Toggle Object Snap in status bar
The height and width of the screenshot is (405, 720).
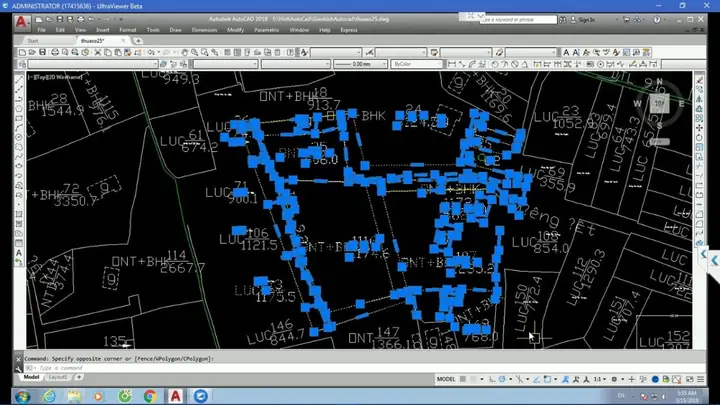click(x=547, y=379)
